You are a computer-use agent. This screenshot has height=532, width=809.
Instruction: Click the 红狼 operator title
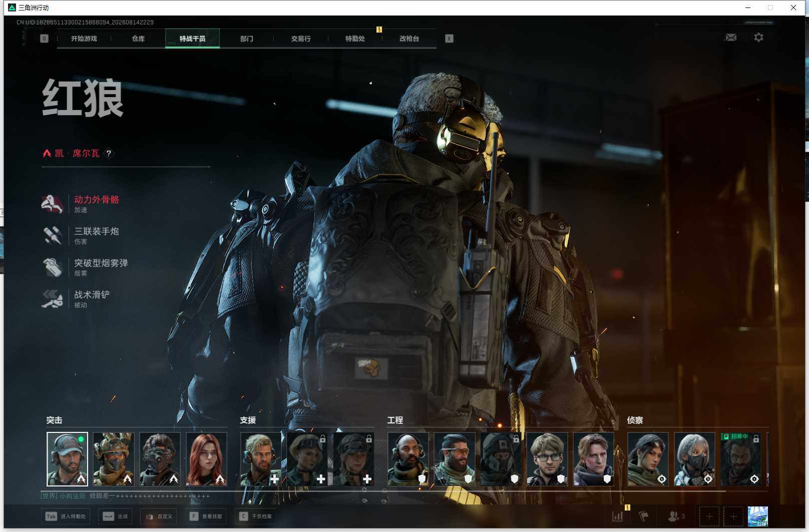click(x=83, y=98)
